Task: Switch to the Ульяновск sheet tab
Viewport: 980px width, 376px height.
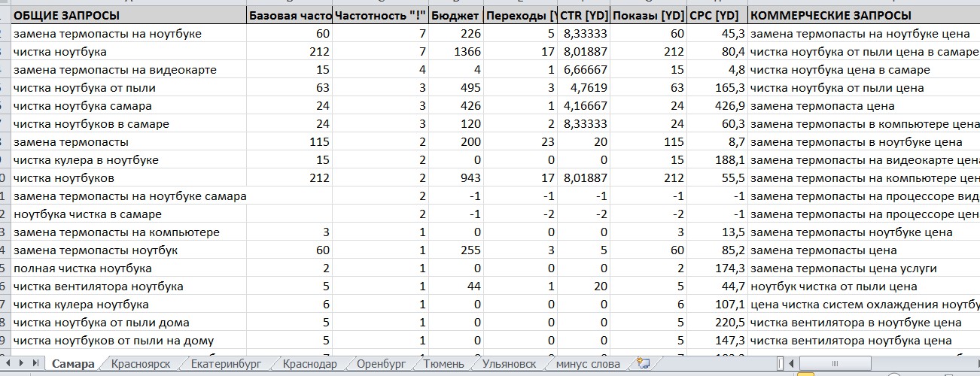Action: pos(509,364)
